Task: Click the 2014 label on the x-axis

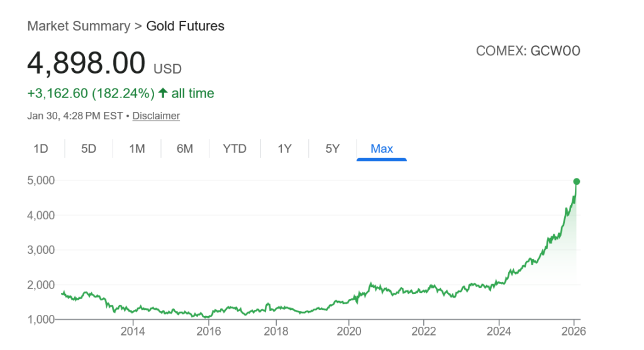Action: (132, 331)
